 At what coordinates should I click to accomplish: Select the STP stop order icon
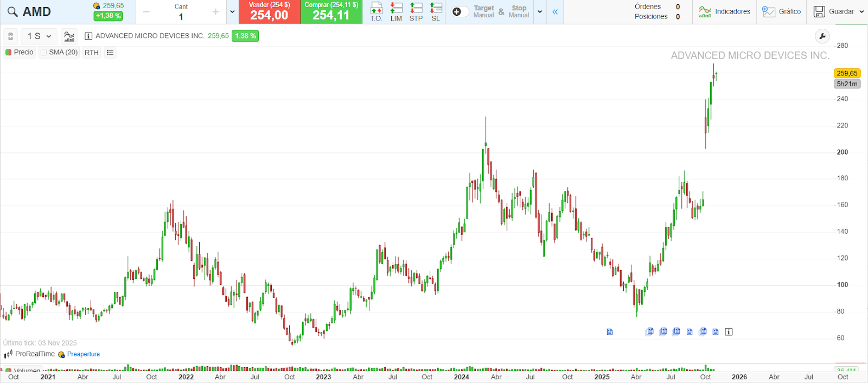click(416, 11)
